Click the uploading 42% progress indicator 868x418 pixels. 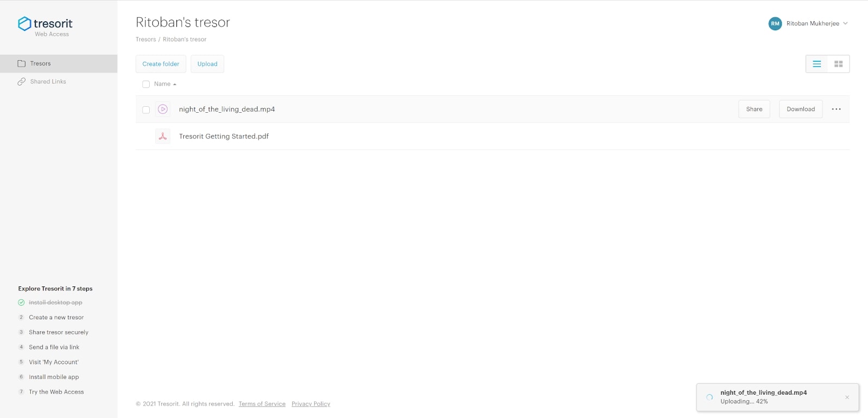pyautogui.click(x=709, y=397)
